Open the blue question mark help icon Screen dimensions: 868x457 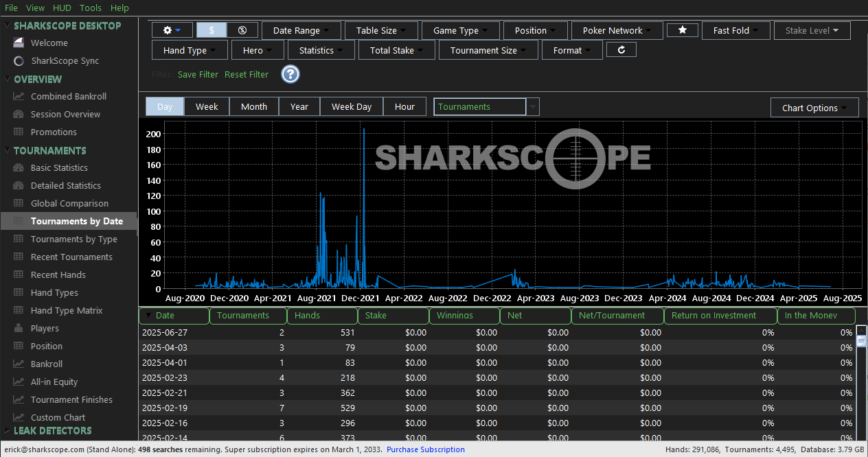tap(290, 74)
